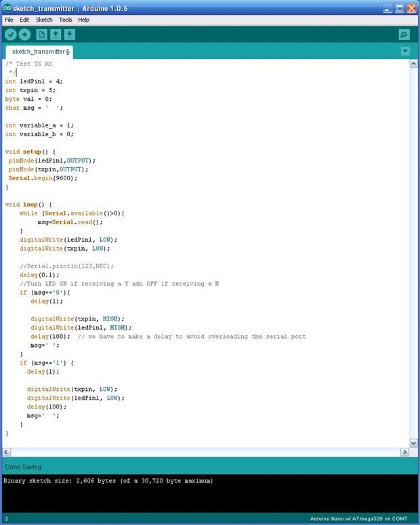Click the 'while (Serial.available()>0)' line
The height and width of the screenshot is (525, 420).
coord(72,213)
